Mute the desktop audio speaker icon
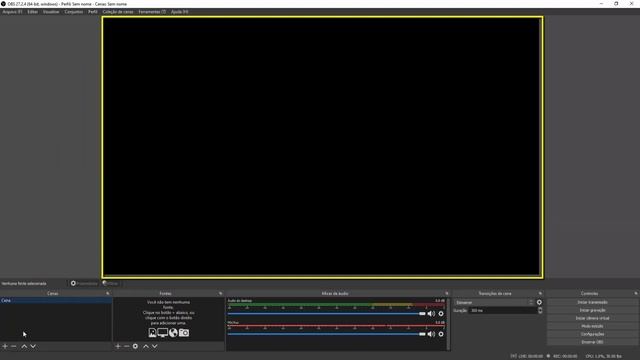The image size is (640, 360). pos(431,313)
